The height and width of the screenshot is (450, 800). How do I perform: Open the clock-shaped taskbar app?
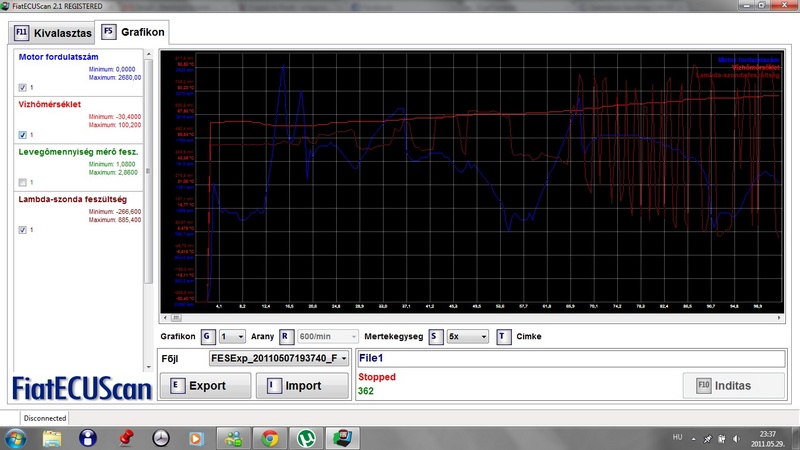pos(161,439)
